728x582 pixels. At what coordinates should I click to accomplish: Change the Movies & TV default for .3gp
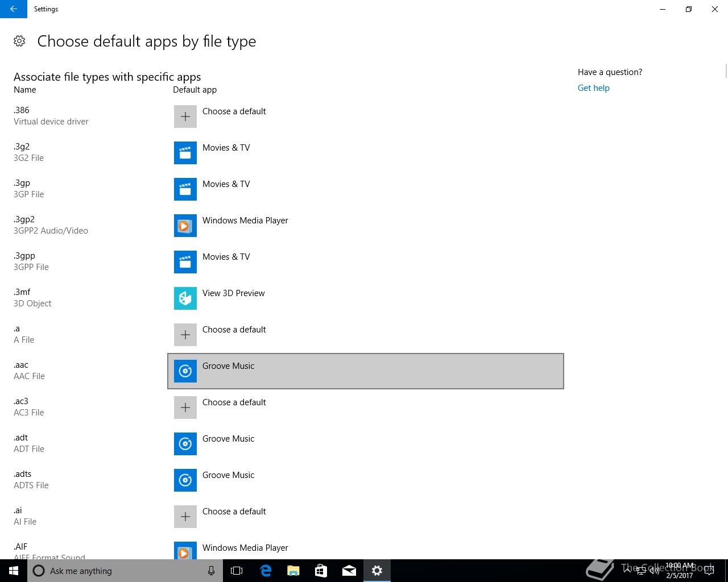click(x=366, y=189)
